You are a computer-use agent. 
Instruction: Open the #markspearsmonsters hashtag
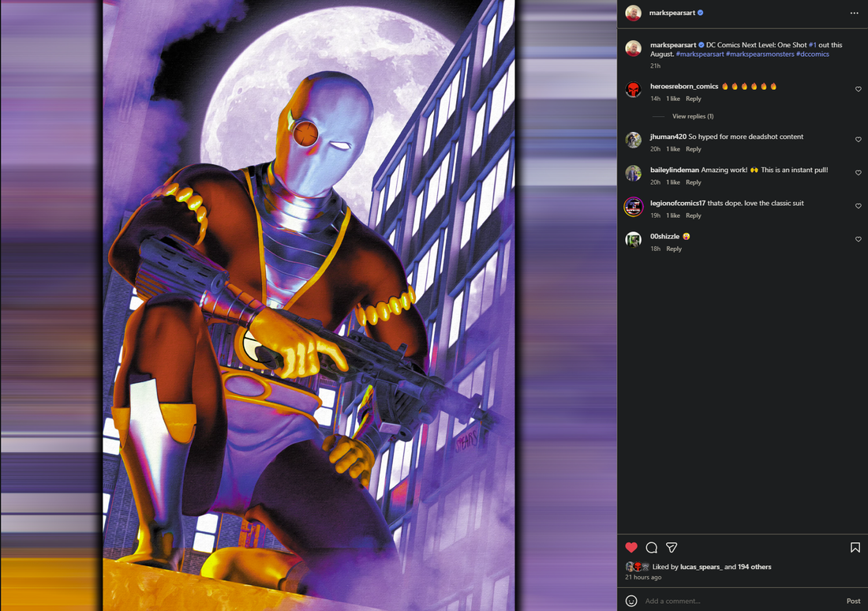pos(759,54)
